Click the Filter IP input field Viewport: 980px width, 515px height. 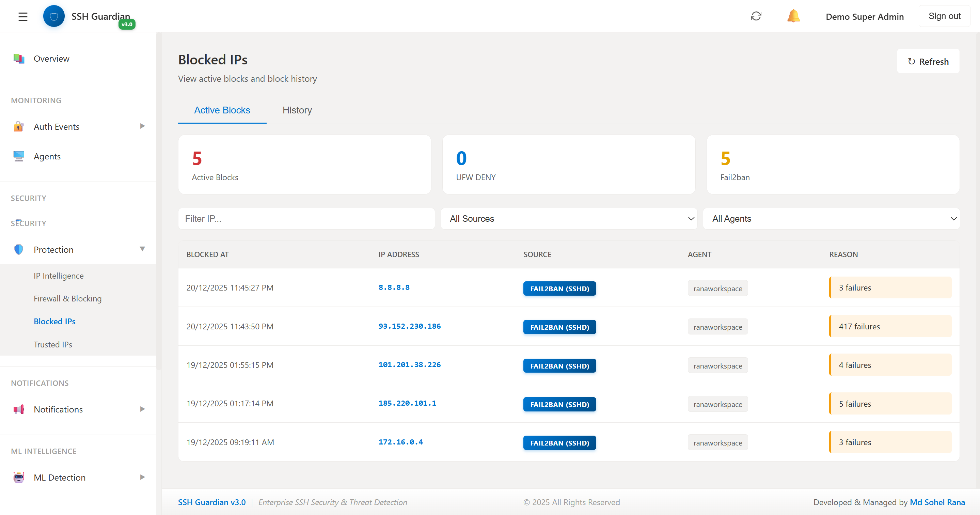306,218
